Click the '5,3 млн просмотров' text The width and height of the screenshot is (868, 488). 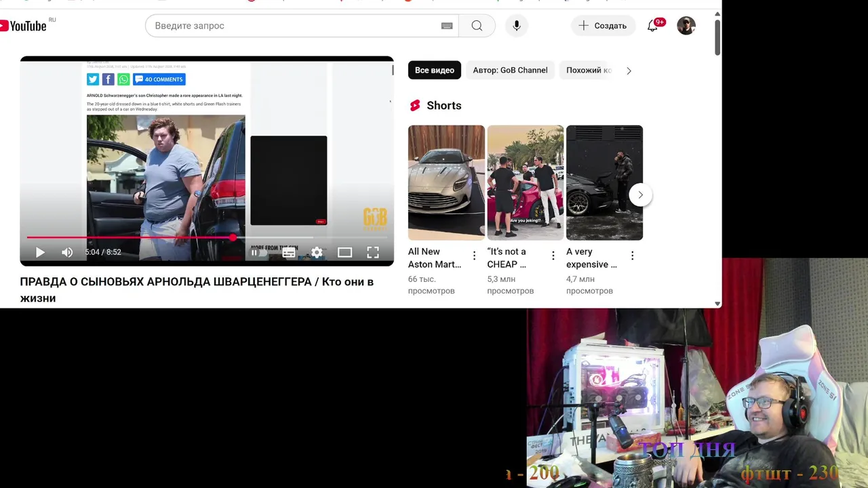[x=511, y=285]
